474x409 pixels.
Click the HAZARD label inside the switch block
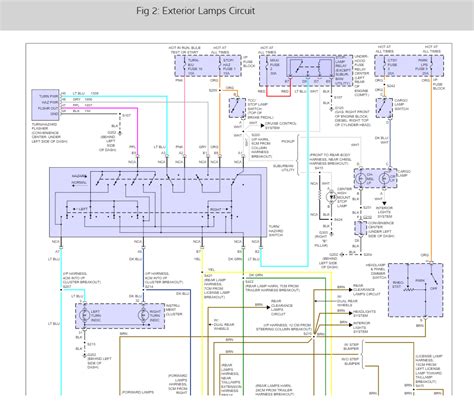pyautogui.click(x=79, y=176)
